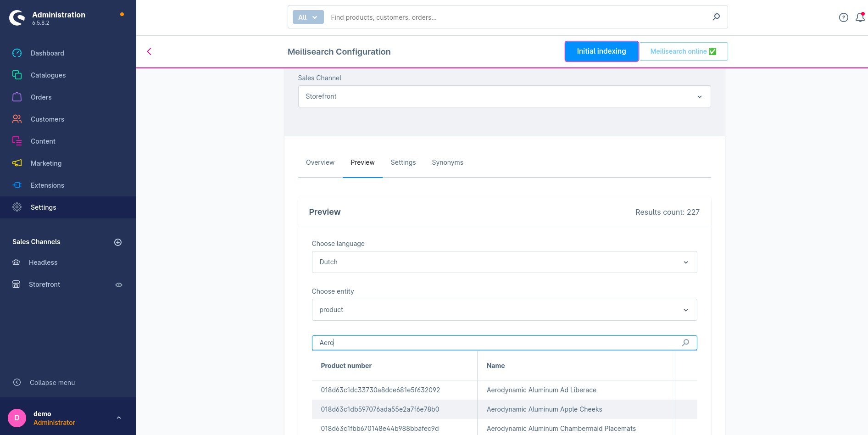Viewport: 868px width, 435px height.
Task: Click the Catalogues icon in sidebar
Action: tap(17, 75)
